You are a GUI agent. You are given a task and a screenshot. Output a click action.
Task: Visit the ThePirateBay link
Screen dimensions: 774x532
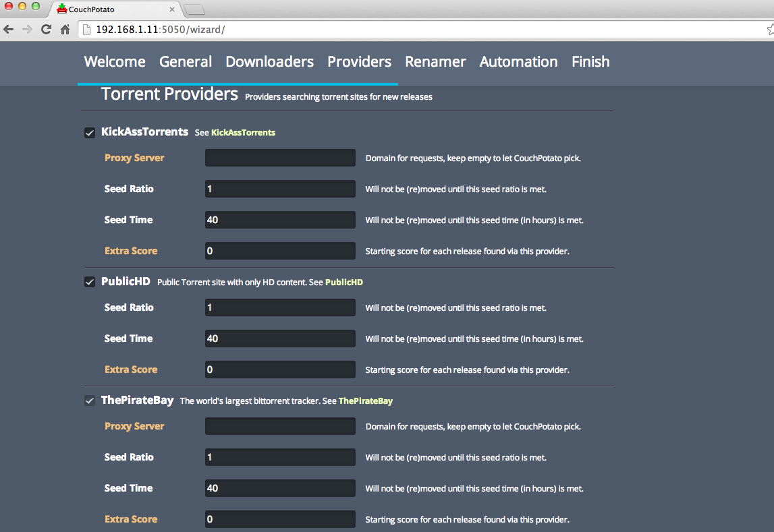point(366,401)
